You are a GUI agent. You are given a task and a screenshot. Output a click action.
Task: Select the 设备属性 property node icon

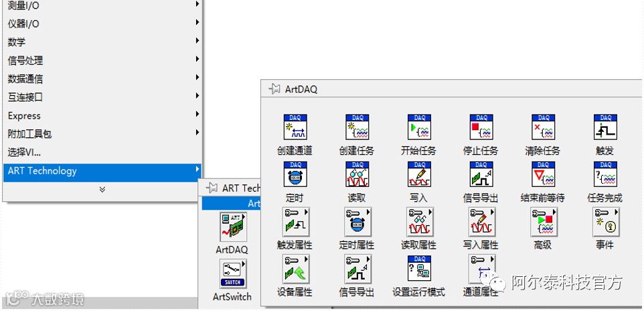296,269
